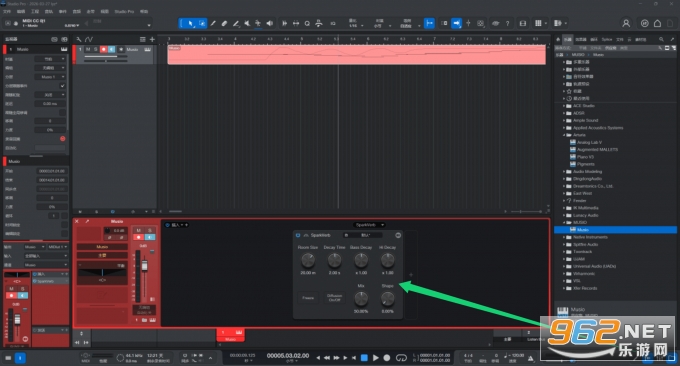Mute channel in the channel editor strip

139,230
